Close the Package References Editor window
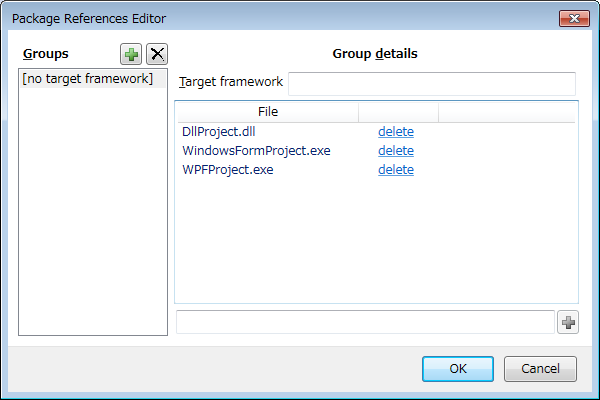 coord(574,18)
